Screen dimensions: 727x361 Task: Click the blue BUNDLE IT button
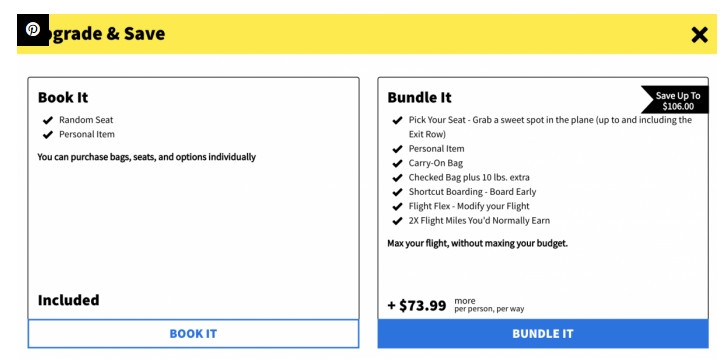(x=543, y=334)
